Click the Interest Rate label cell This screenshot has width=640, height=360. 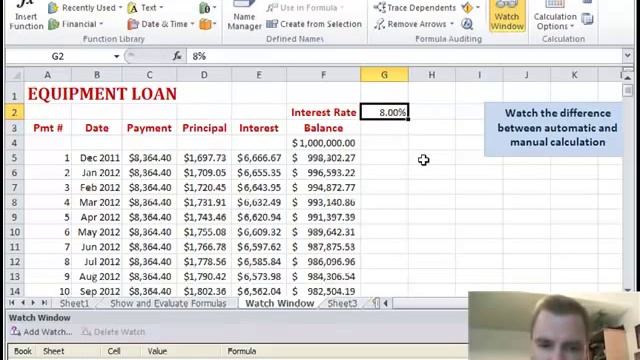click(323, 112)
